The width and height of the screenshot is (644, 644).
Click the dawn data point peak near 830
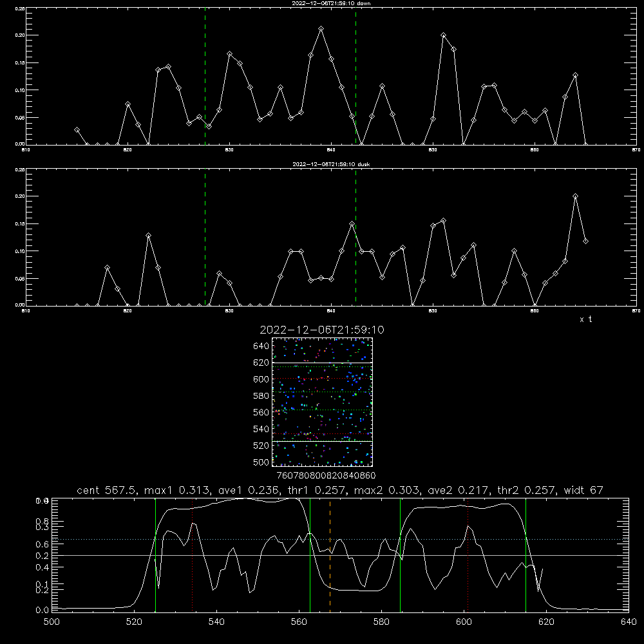(x=230, y=54)
